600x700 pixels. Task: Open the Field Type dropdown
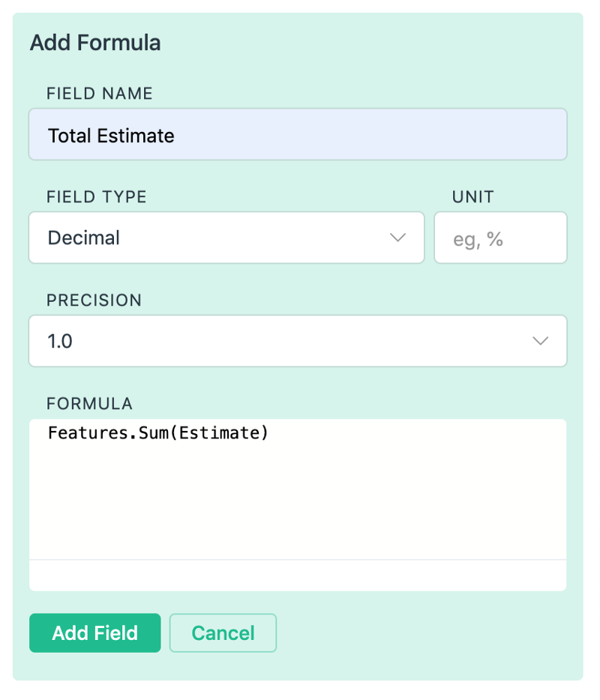point(226,238)
